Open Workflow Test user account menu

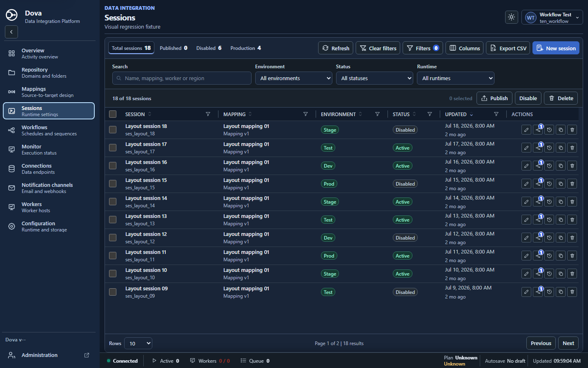[552, 17]
